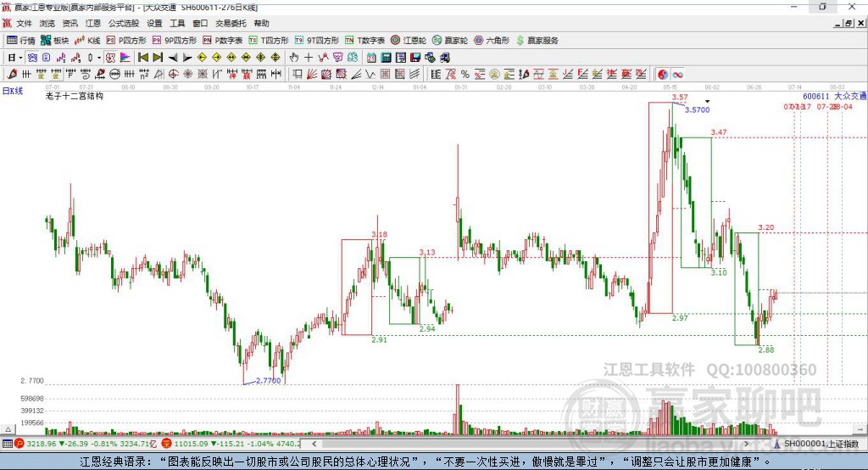Click the status bar grid icon
Viewport: 868px width, 470px height.
7,444
